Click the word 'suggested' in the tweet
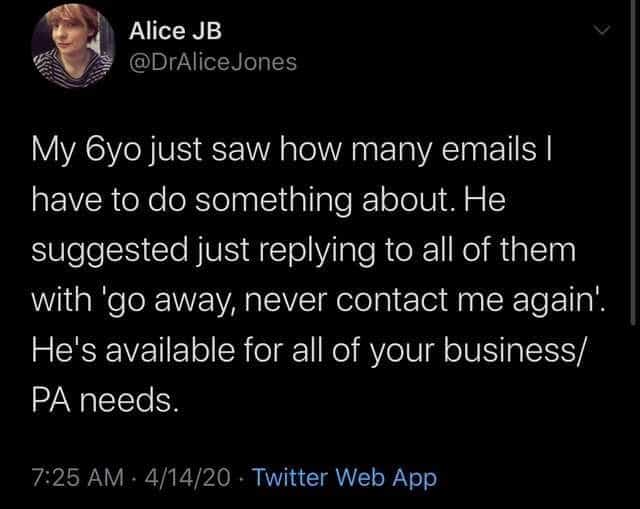The image size is (640, 509). [109, 253]
